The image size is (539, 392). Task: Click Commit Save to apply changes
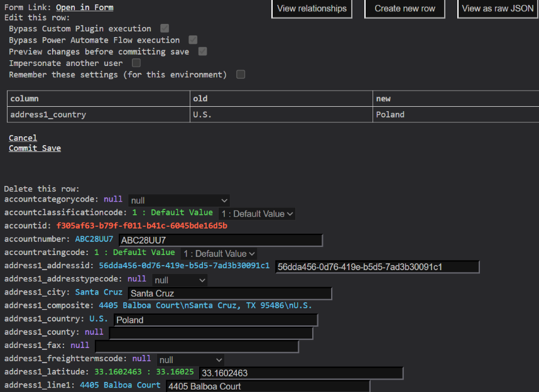35,148
